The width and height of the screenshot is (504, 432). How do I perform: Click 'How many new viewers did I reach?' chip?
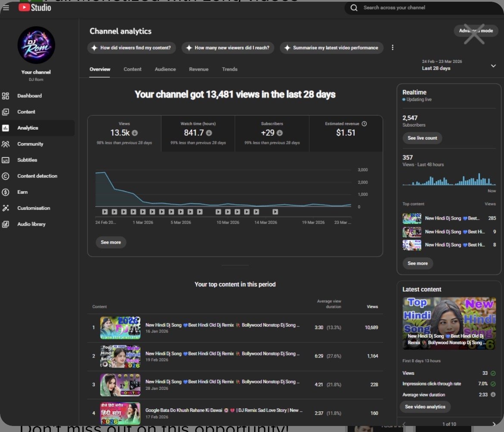[x=228, y=48]
